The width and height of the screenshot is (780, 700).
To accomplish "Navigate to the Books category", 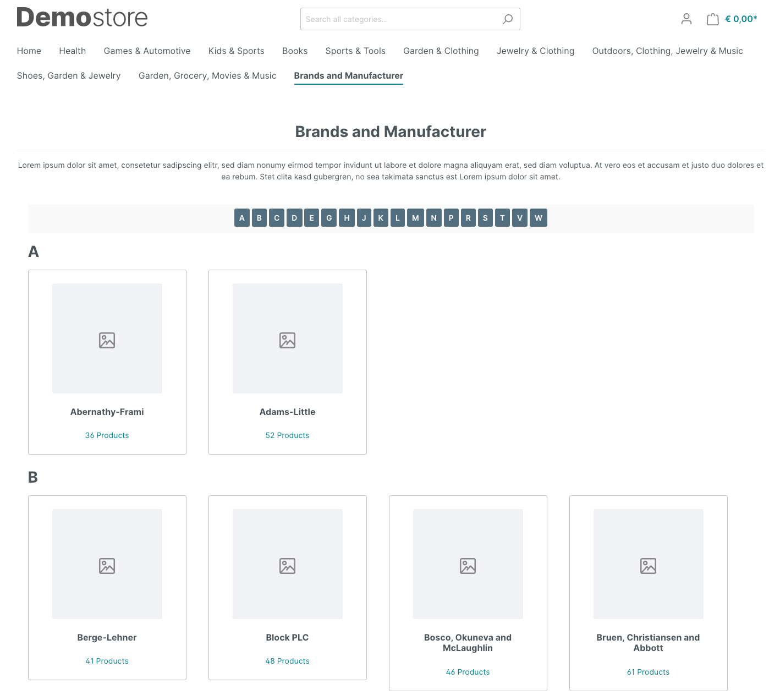I will [294, 51].
